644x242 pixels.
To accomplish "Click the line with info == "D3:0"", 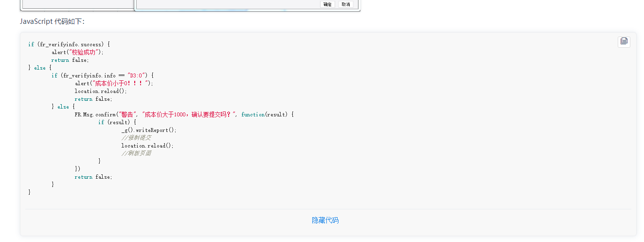I will click(x=103, y=75).
